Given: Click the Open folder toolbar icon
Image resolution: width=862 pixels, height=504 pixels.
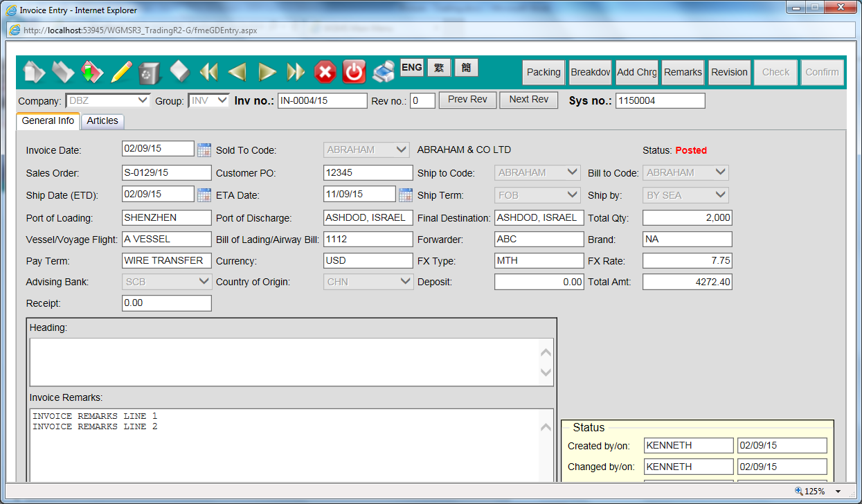Looking at the screenshot, I should [x=63, y=72].
